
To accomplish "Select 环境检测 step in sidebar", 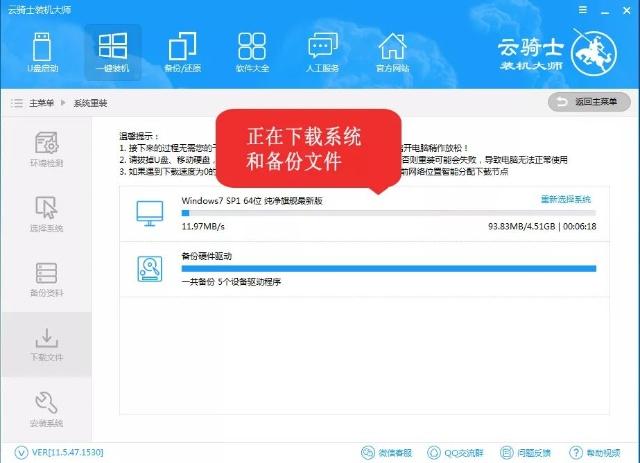I will [46, 149].
